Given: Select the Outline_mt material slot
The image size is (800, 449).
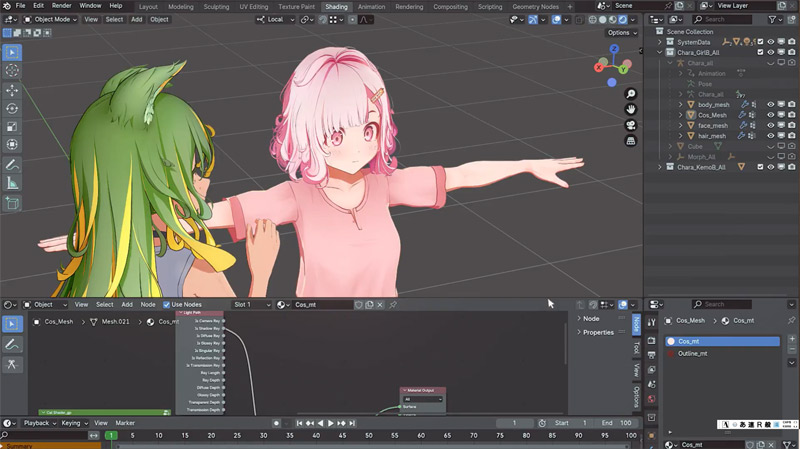Looking at the screenshot, I should (722, 354).
